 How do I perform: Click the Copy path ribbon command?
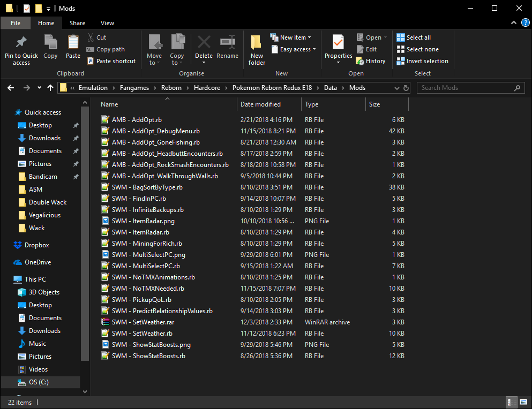point(106,49)
